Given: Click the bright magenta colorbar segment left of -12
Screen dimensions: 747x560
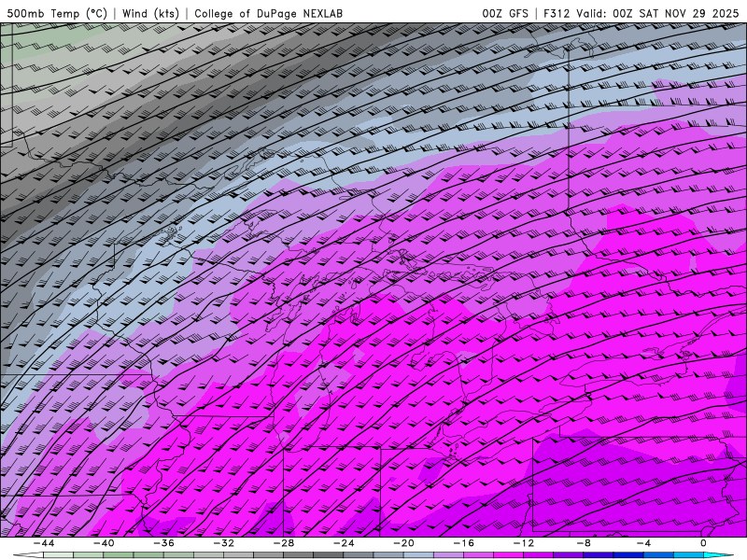Looking at the screenshot, I should (x=509, y=555).
